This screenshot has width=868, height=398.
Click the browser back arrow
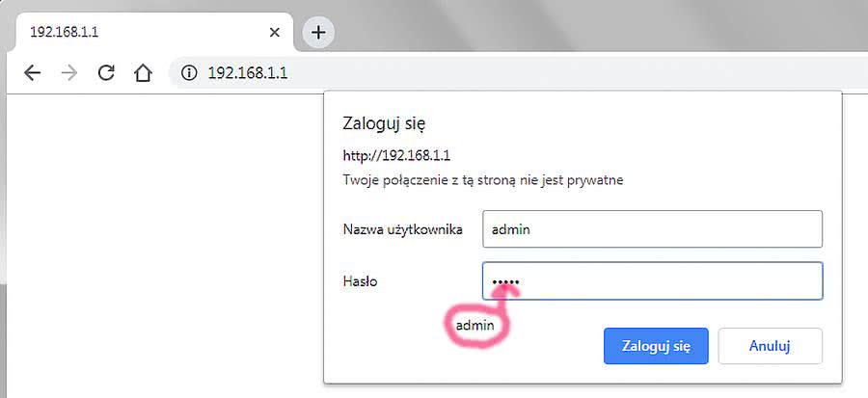point(32,73)
